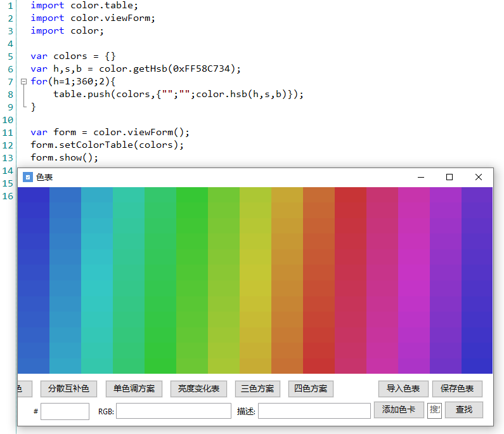Image resolution: width=504 pixels, height=434 pixels.
Task: Select the red color column
Action: coord(350,279)
